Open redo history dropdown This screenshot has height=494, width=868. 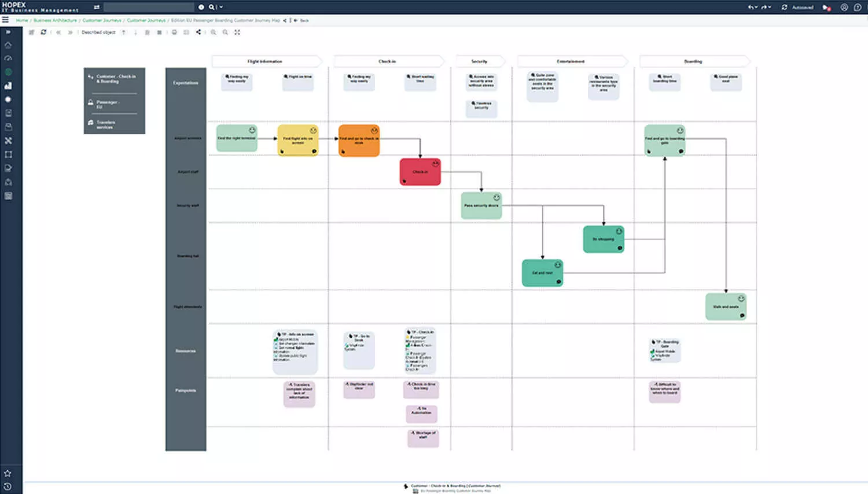pos(770,7)
